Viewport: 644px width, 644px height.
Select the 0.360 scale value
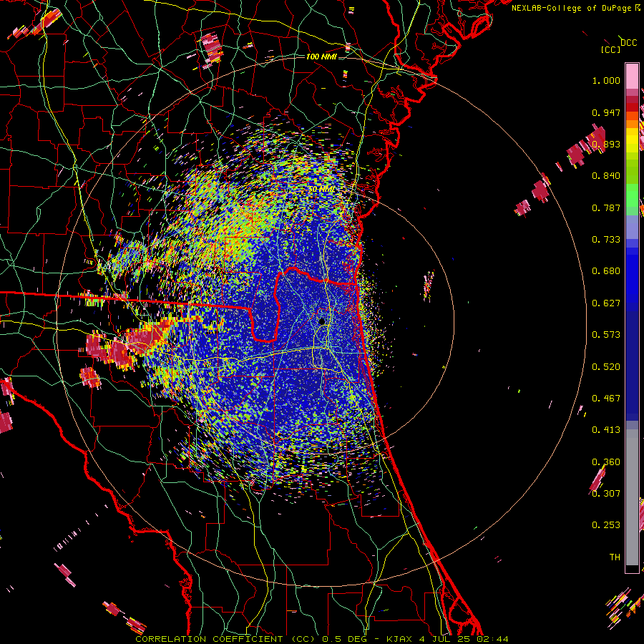[606, 462]
